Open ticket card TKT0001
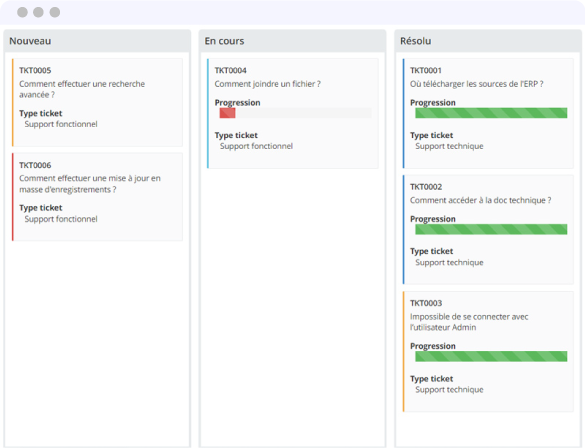 [488, 113]
